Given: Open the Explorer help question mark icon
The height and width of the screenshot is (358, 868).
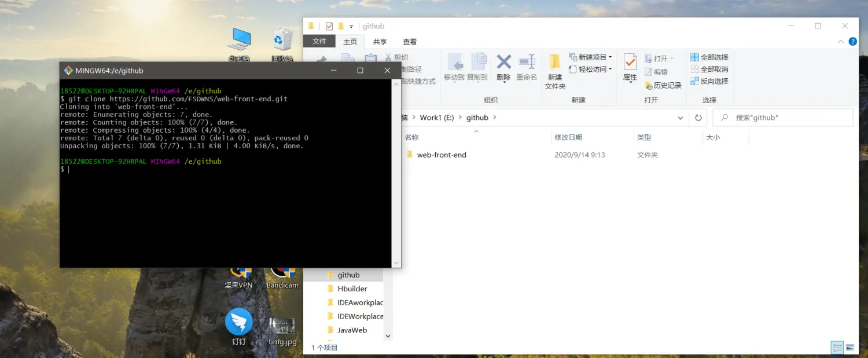Looking at the screenshot, I should (852, 42).
